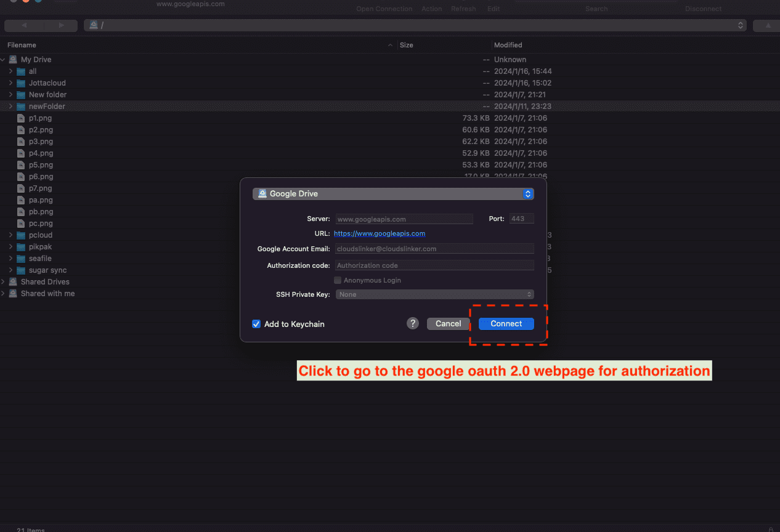Click the 73.3 KB size cell

(476, 118)
